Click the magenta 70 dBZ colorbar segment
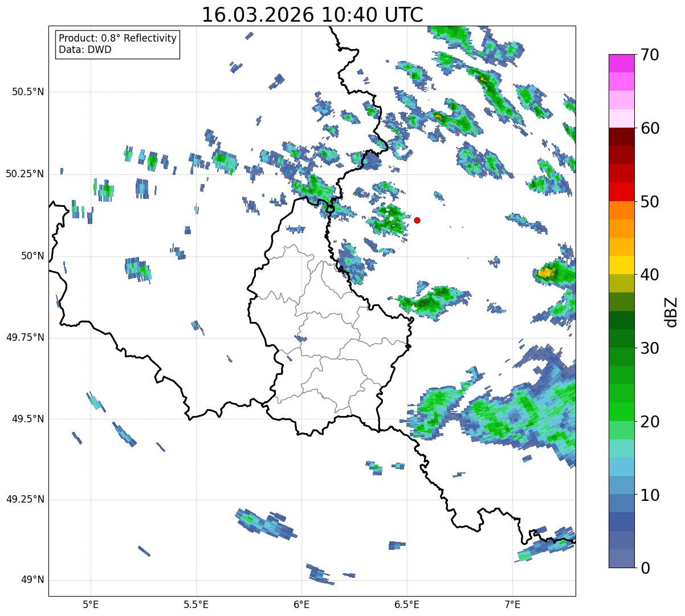 (x=621, y=63)
